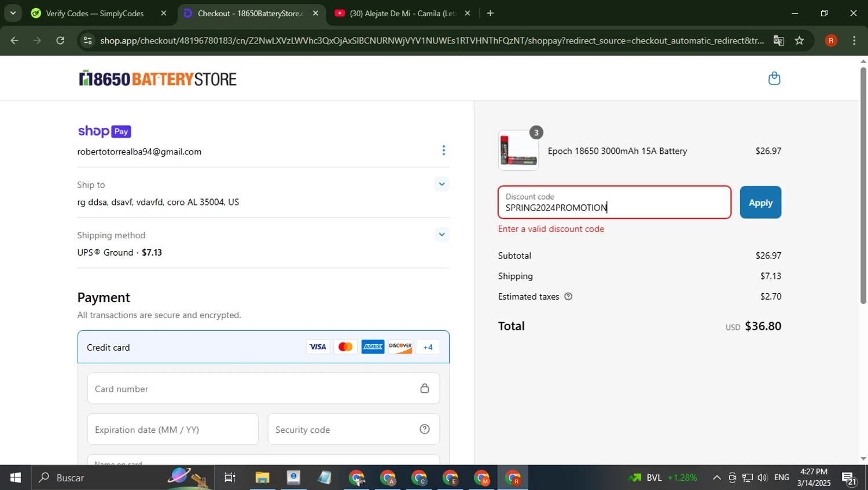
Task: Select the Checkout 18650BatteryStore tab
Action: point(250,13)
